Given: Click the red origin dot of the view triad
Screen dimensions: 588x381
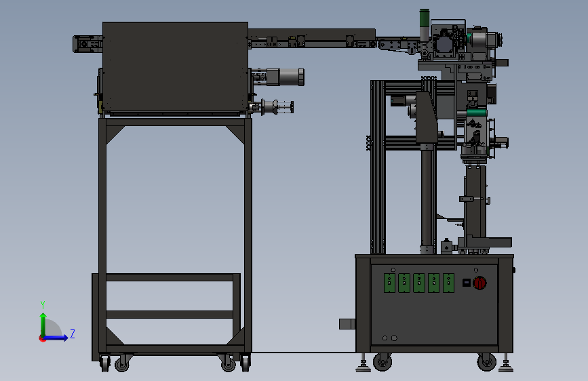Looking at the screenshot, I should (x=42, y=338).
